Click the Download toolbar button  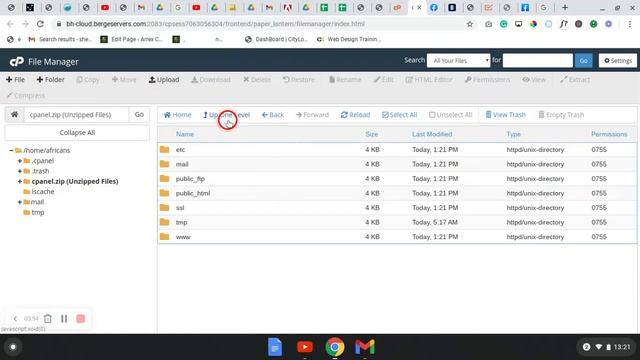tap(211, 80)
